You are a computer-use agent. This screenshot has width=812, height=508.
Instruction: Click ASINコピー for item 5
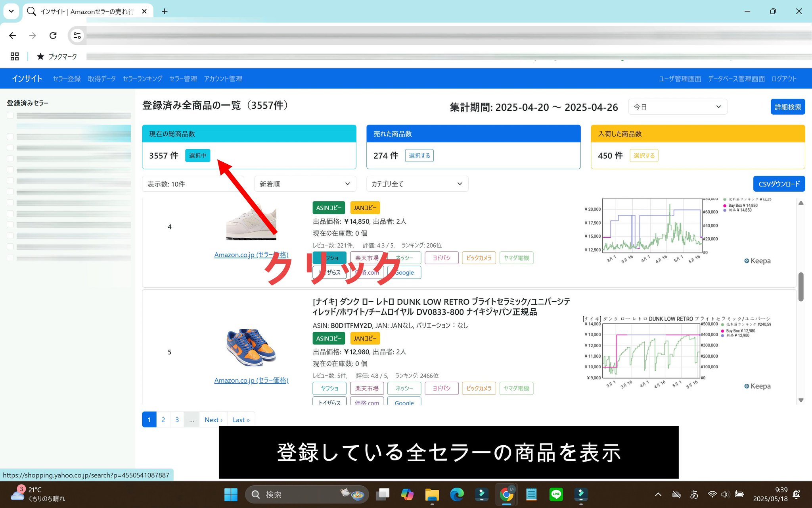click(329, 338)
